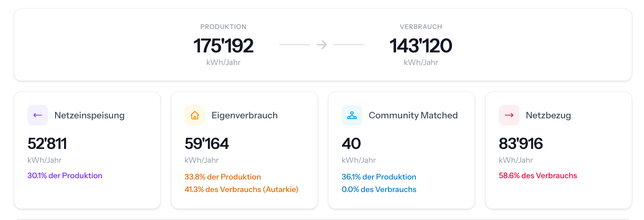Click the text 36.1% der Produktion
The image size is (644, 220).
(379, 177)
